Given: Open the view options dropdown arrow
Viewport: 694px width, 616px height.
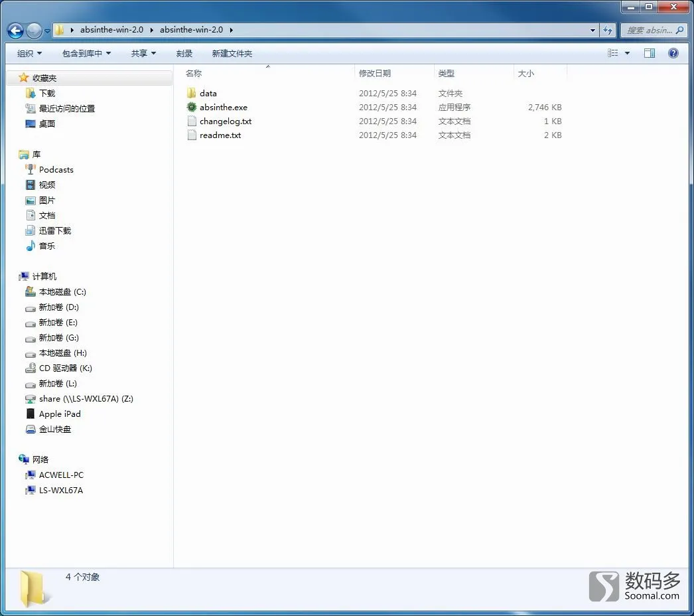Looking at the screenshot, I should click(627, 53).
